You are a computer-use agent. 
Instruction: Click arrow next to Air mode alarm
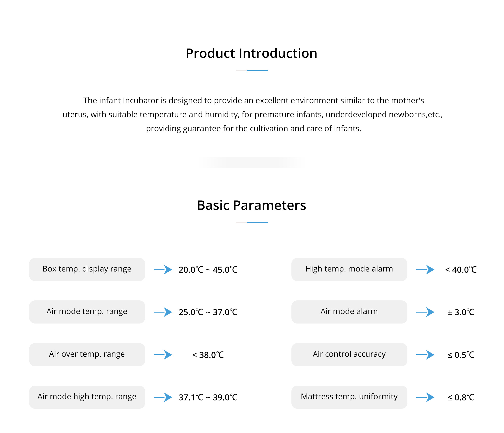(x=425, y=312)
